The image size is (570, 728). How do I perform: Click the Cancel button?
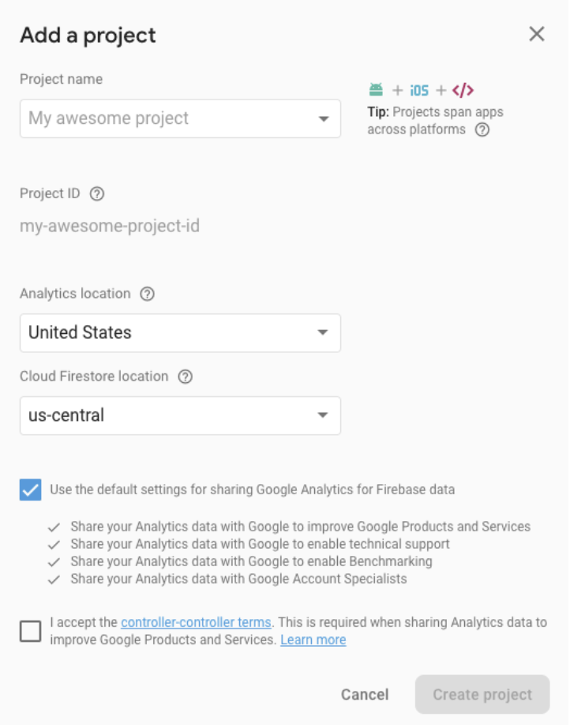point(366,695)
